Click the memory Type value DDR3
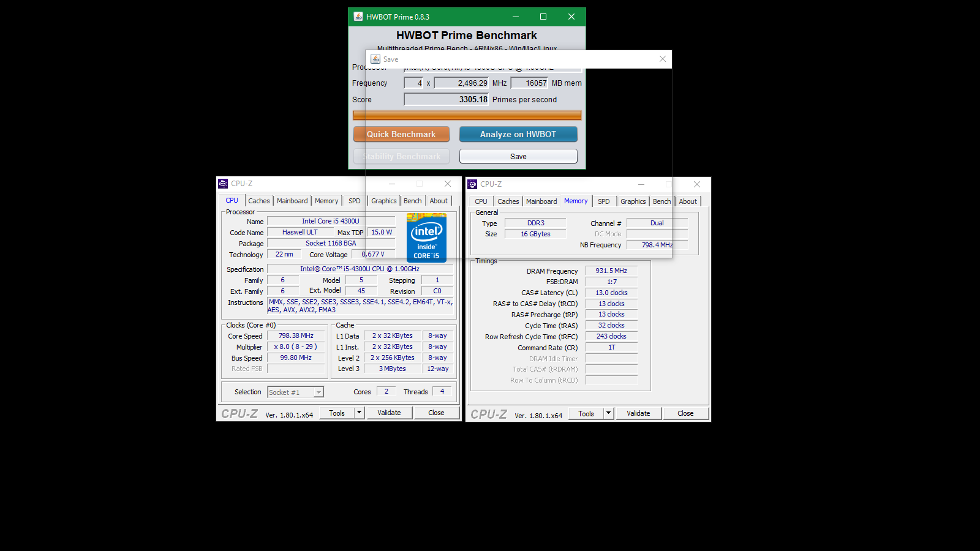This screenshot has width=980, height=551. tap(535, 223)
